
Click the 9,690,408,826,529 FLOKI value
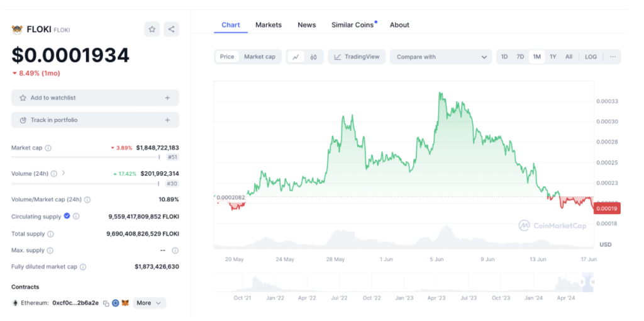(x=143, y=234)
